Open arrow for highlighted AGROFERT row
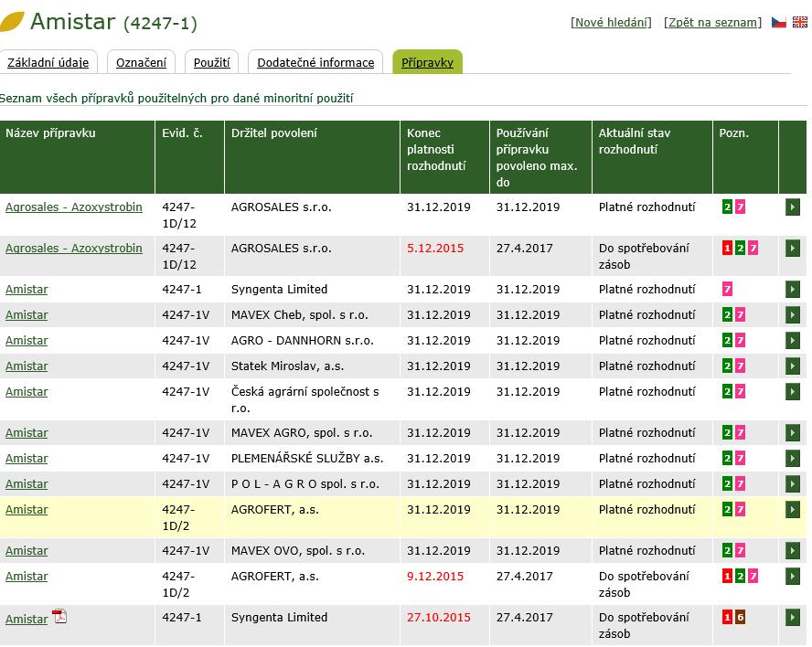This screenshot has height=647, width=812. tap(792, 510)
